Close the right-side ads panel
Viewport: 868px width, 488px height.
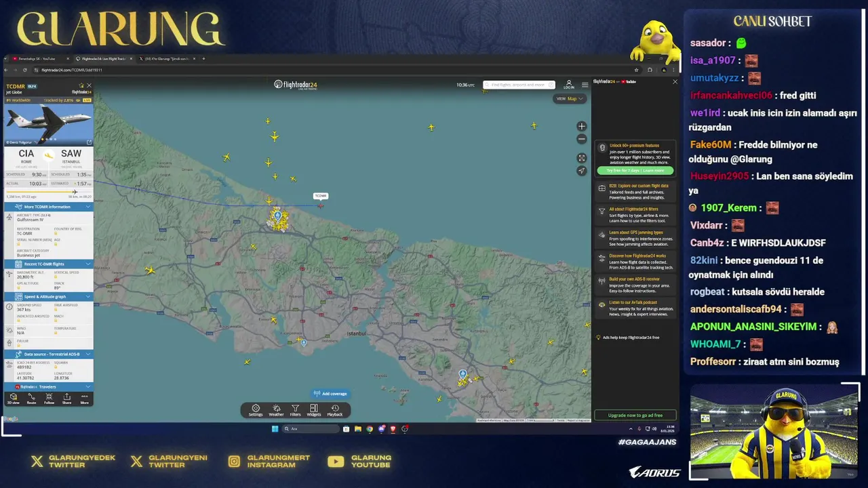[x=675, y=81]
